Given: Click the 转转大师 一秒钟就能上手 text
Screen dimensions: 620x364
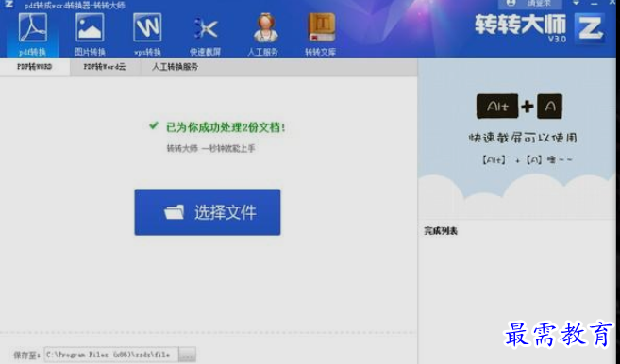Looking at the screenshot, I should (x=210, y=149).
